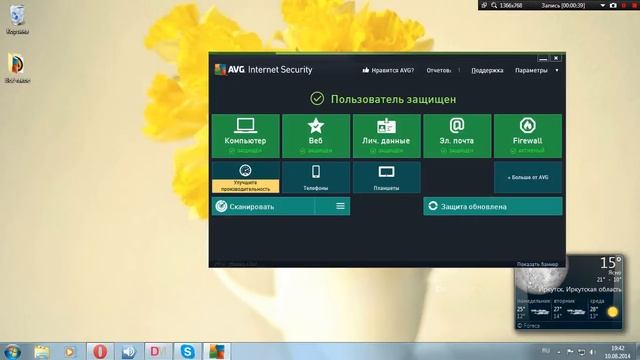Open Skype from the taskbar

187,351
